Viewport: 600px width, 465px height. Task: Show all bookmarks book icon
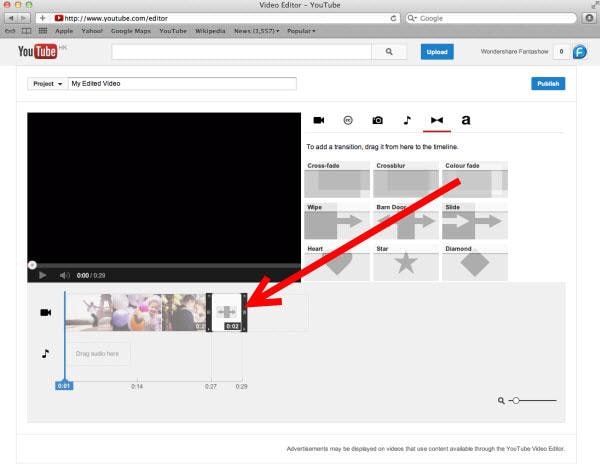[x=26, y=31]
